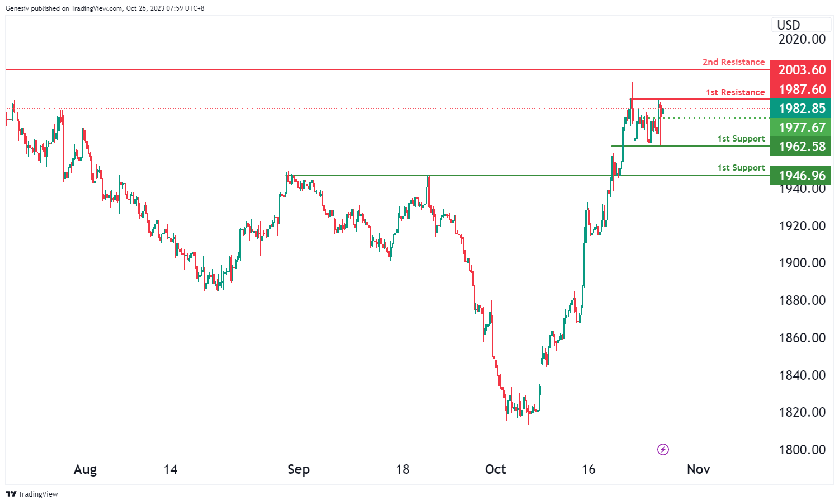Select the 2003.60 red price label
The image size is (839, 504).
point(802,70)
